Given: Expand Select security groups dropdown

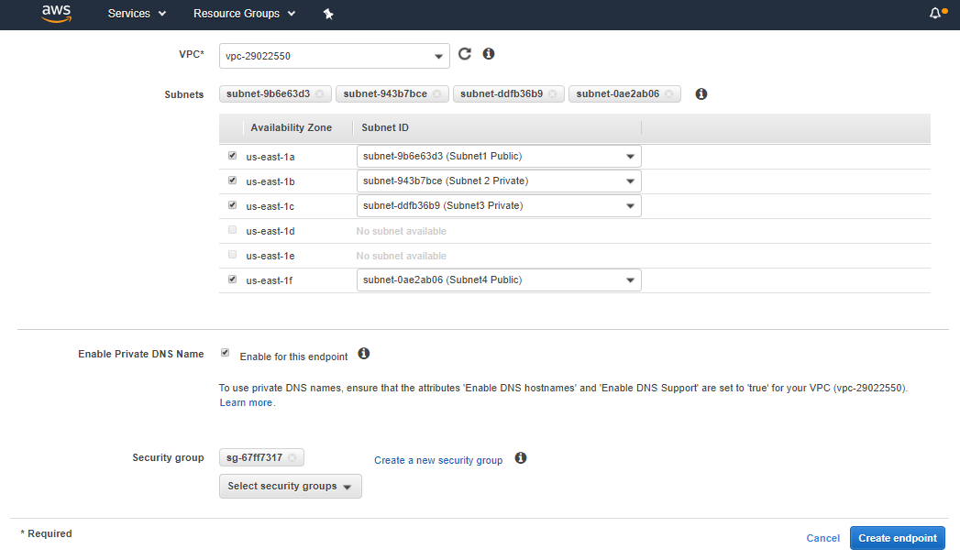Looking at the screenshot, I should point(290,487).
